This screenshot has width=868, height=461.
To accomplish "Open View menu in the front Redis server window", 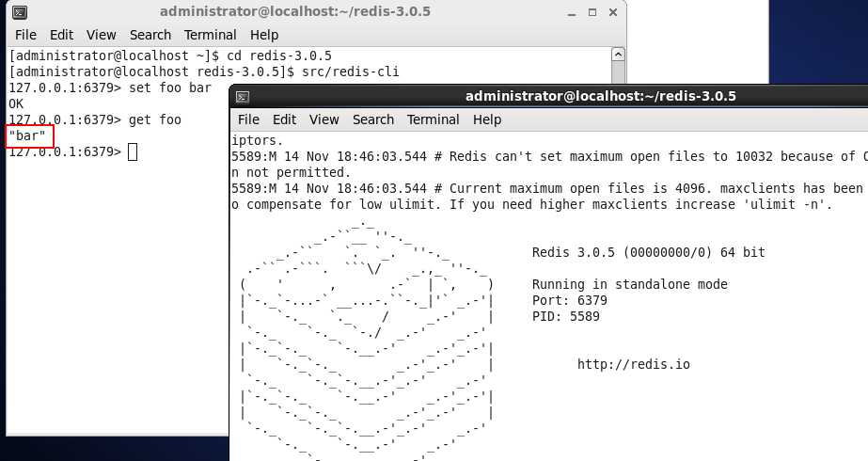I will 324,119.
